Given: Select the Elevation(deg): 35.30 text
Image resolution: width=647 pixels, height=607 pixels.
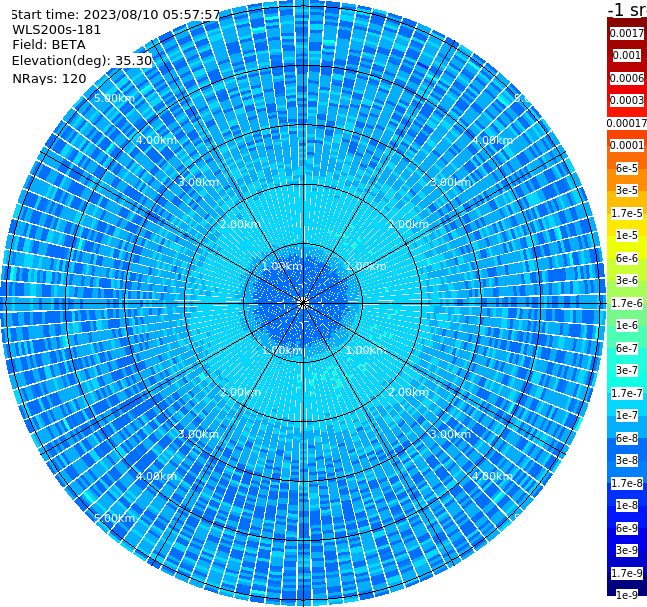Looking at the screenshot, I should point(82,61).
